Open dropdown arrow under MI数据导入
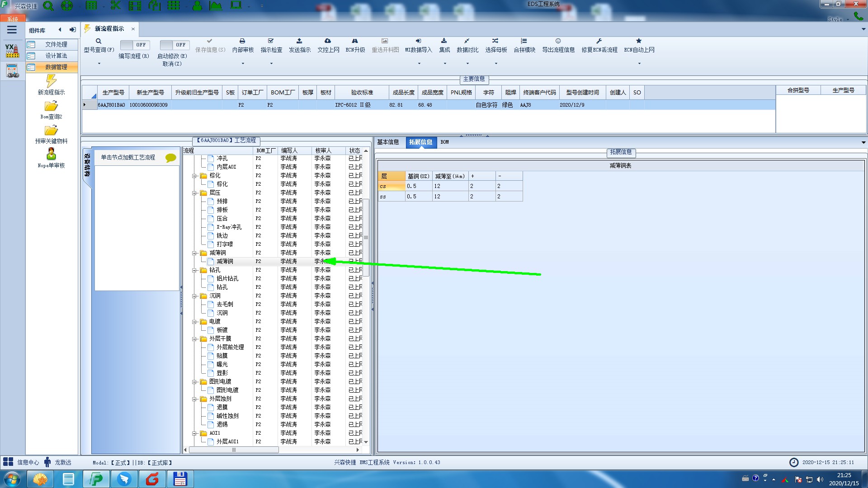868x488 pixels. tap(419, 64)
